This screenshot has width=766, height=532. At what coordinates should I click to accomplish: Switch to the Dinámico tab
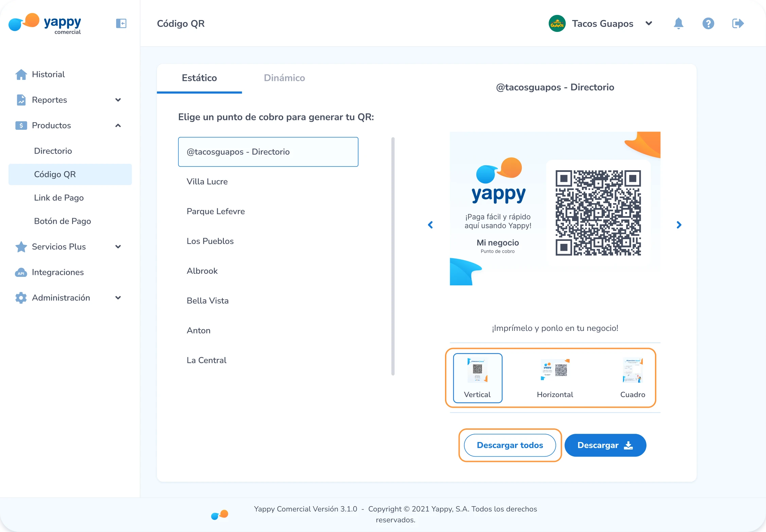(284, 78)
